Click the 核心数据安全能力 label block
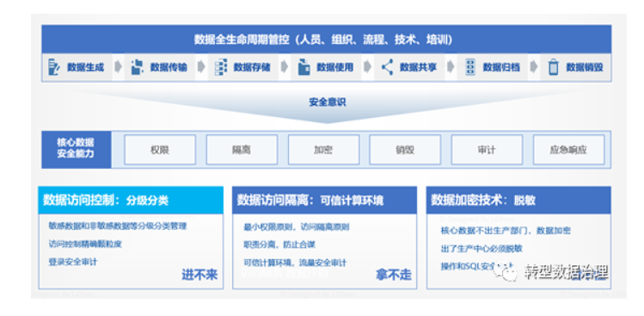Image resolution: width=644 pixels, height=316 pixels. click(x=77, y=149)
